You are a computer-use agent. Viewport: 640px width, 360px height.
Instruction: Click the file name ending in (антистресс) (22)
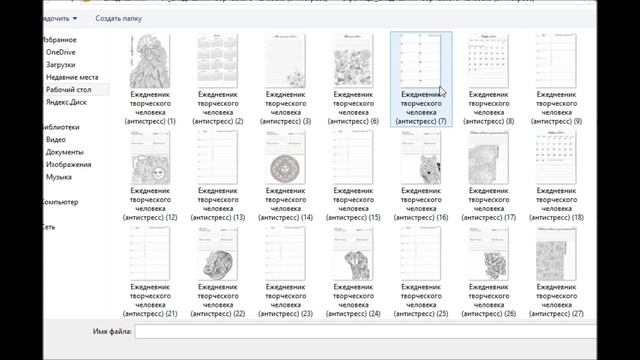pyautogui.click(x=218, y=300)
